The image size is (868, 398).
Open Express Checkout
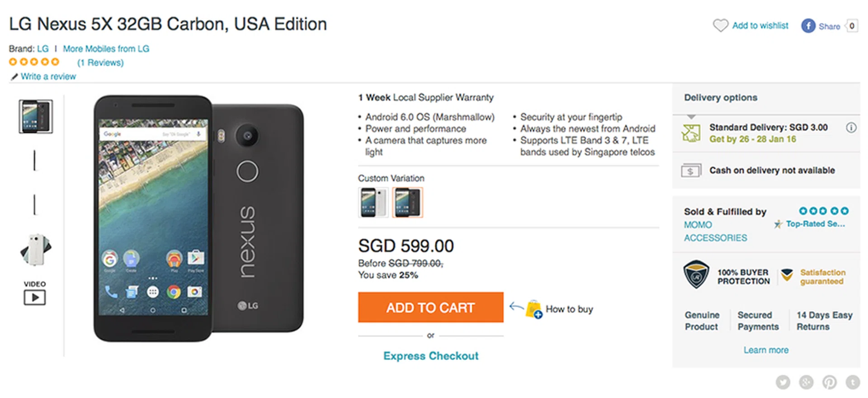430,356
